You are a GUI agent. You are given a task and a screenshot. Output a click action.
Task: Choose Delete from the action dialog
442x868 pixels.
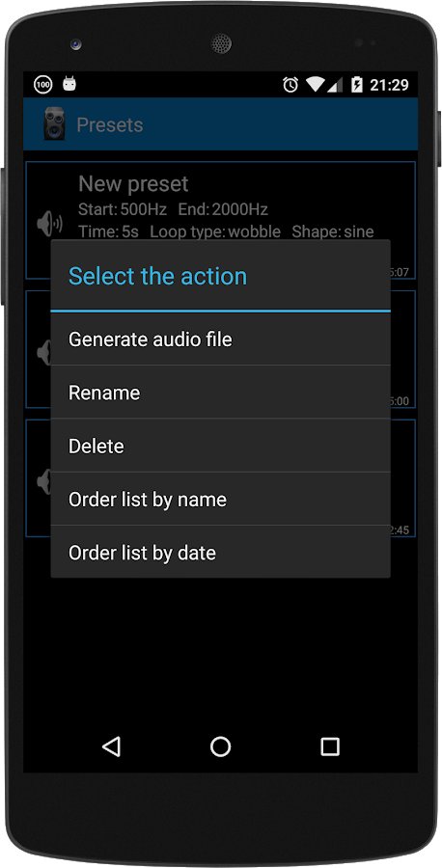[x=220, y=446]
